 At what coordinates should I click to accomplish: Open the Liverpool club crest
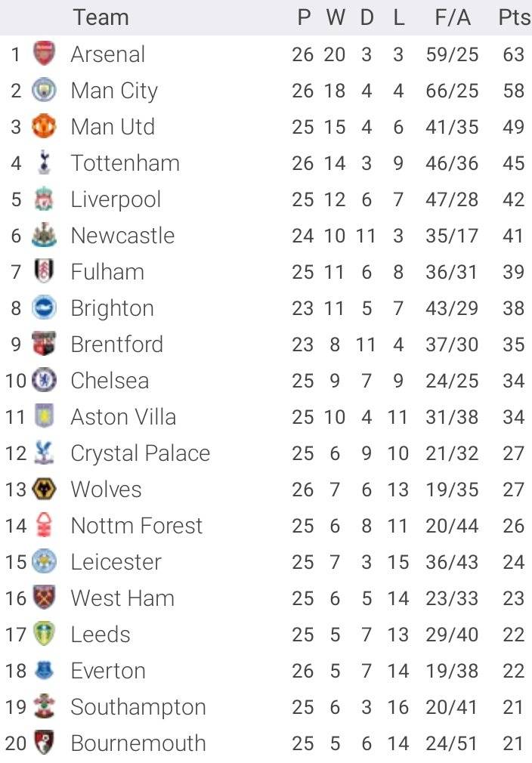(44, 199)
